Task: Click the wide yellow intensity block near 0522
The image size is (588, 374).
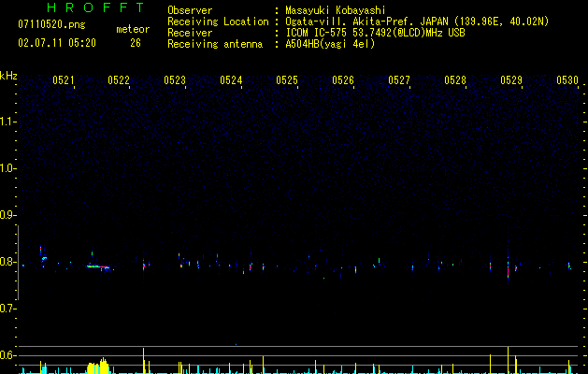Action: coord(97,367)
